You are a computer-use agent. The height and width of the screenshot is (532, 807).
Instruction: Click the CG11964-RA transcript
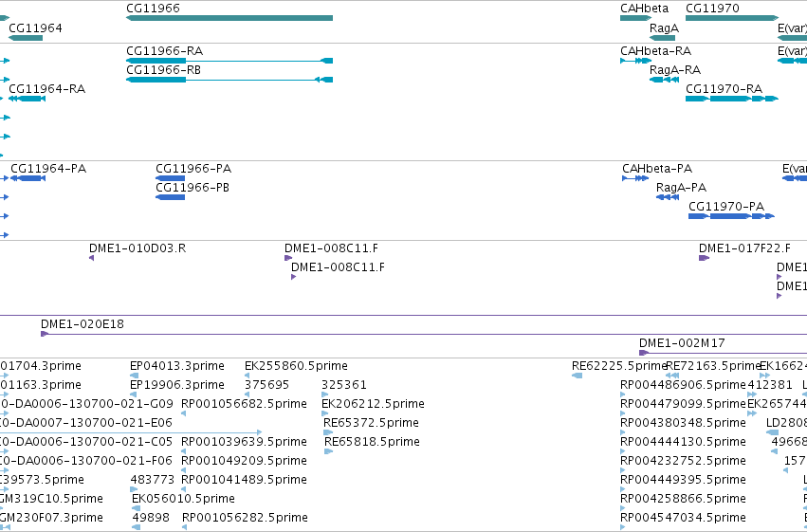click(x=27, y=99)
